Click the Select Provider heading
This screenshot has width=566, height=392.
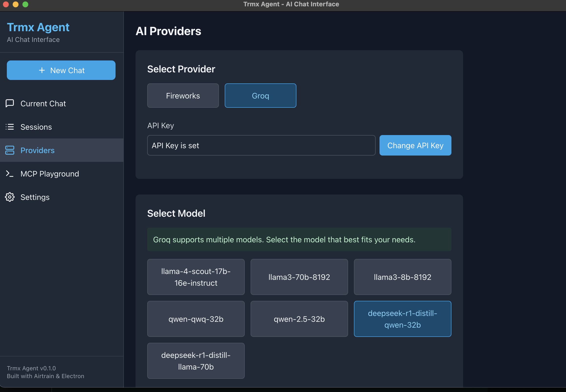(x=181, y=69)
